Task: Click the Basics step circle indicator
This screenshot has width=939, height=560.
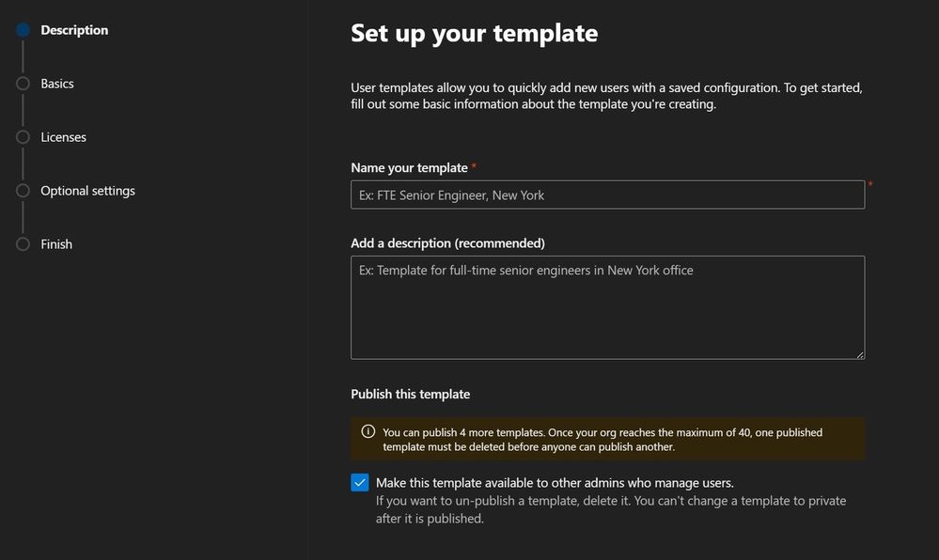Action: pyautogui.click(x=23, y=84)
